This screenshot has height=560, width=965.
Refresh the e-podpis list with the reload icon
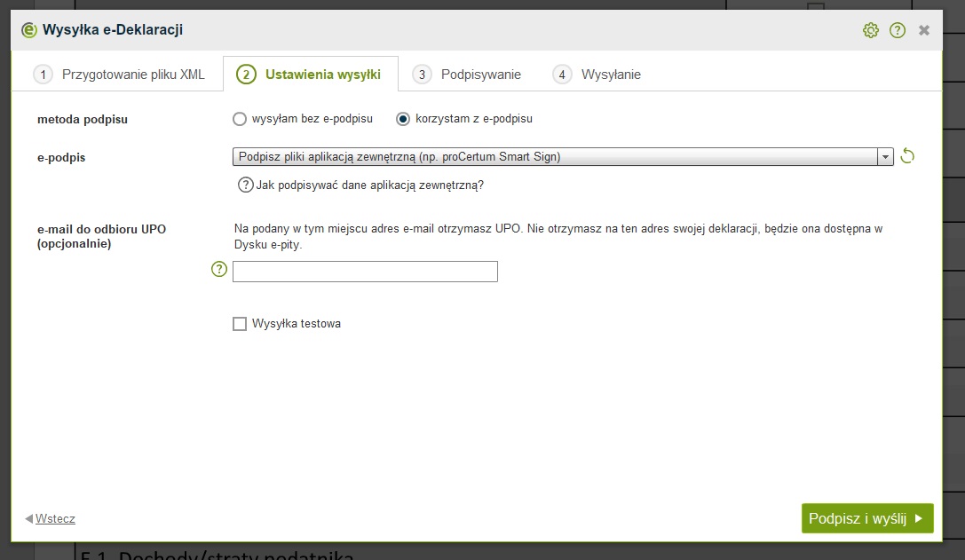click(x=907, y=157)
